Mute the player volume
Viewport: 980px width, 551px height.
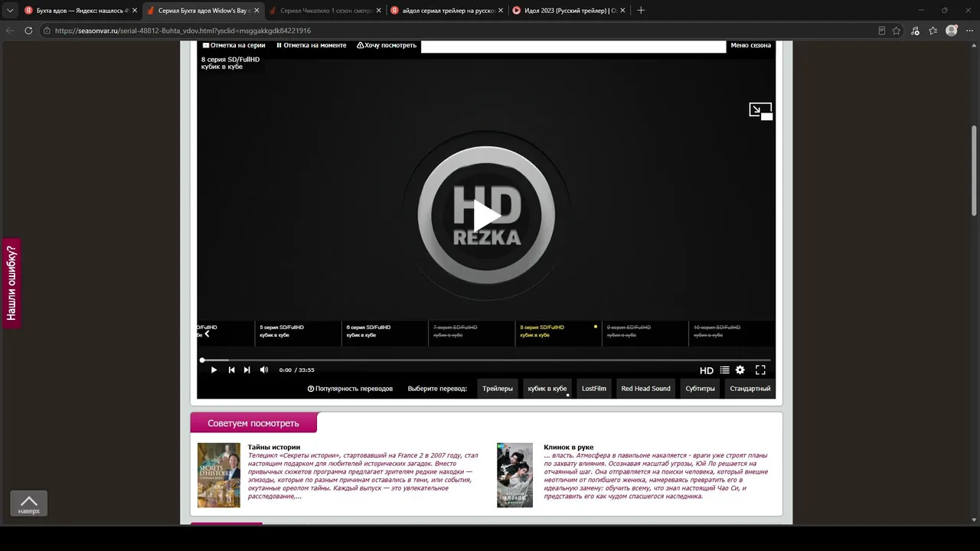264,370
